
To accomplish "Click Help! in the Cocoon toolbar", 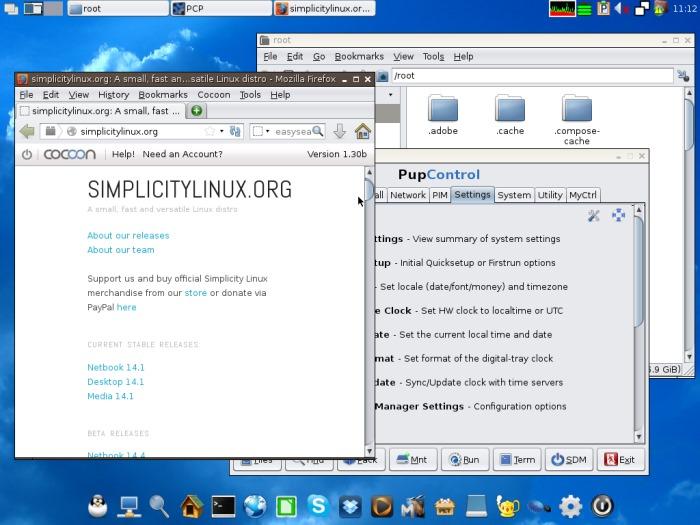I will (123, 154).
